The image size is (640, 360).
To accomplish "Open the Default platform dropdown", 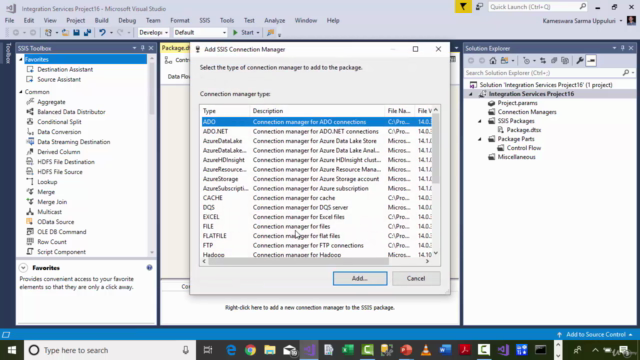I will 200,33.
